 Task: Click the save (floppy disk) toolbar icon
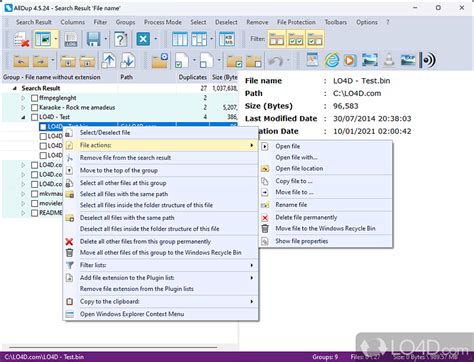[94, 39]
